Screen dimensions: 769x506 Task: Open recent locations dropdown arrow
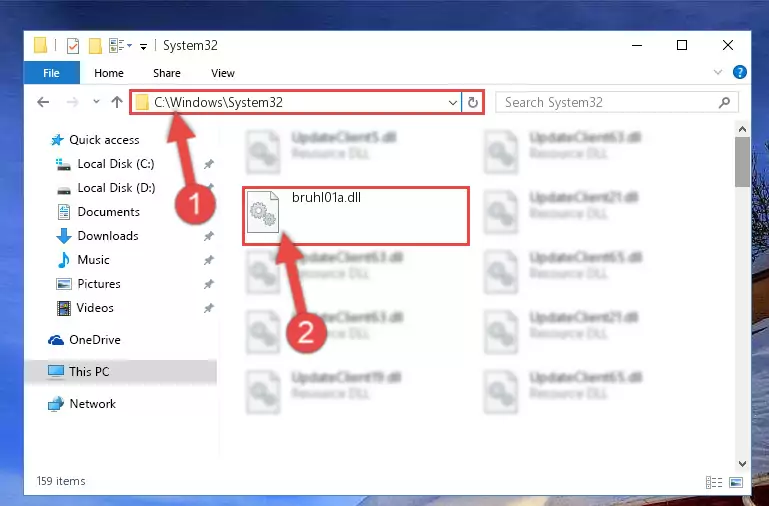(x=96, y=101)
